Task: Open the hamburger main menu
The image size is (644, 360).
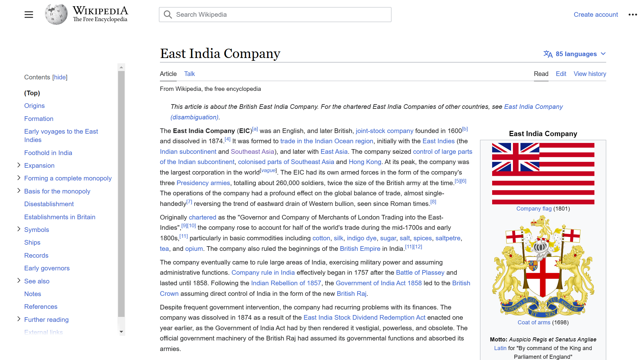Action: point(29,15)
